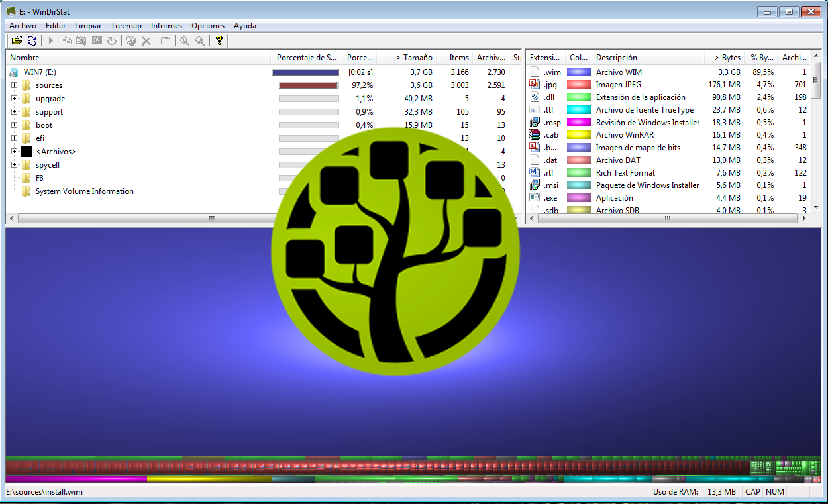Click the Zoom Out magnifier icon
Screen dimensions: 828x504
pos(199,41)
